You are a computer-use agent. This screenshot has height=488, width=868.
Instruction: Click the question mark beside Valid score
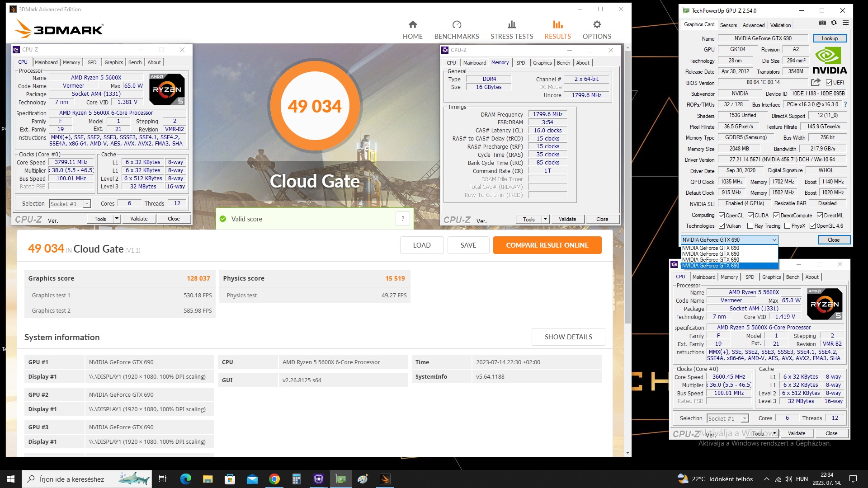[x=403, y=219]
